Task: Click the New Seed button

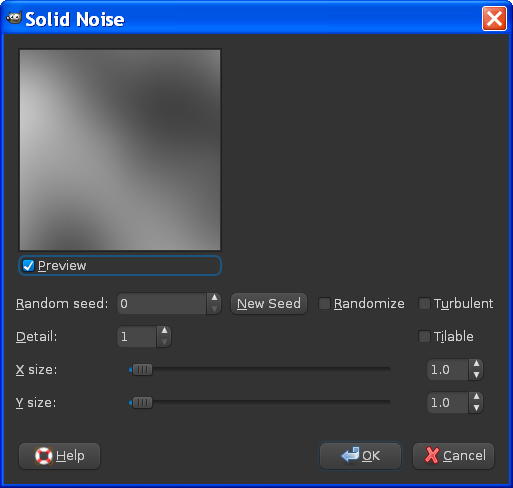Action: 269,304
